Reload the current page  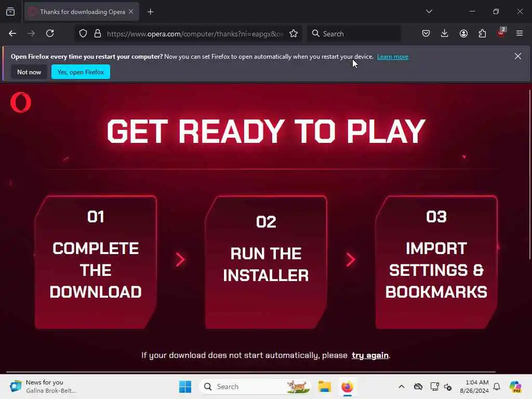click(50, 33)
